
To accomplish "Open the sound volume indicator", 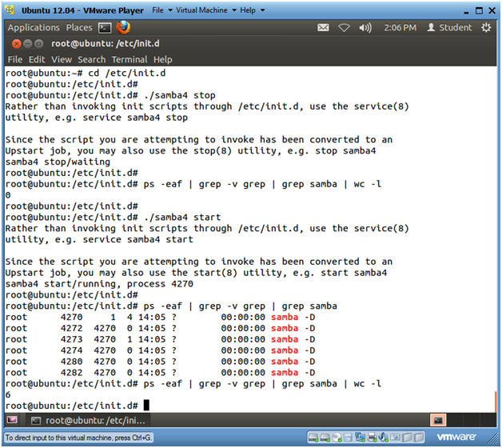I will pyautogui.click(x=365, y=28).
